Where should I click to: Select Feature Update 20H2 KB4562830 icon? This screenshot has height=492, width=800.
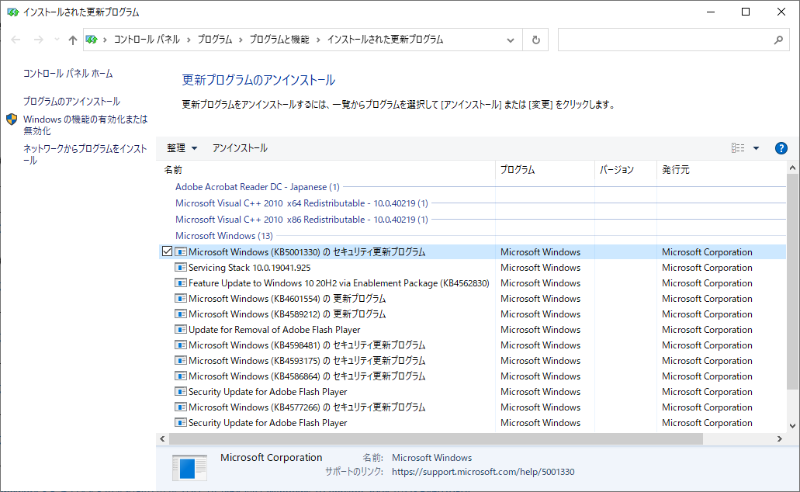click(x=181, y=283)
